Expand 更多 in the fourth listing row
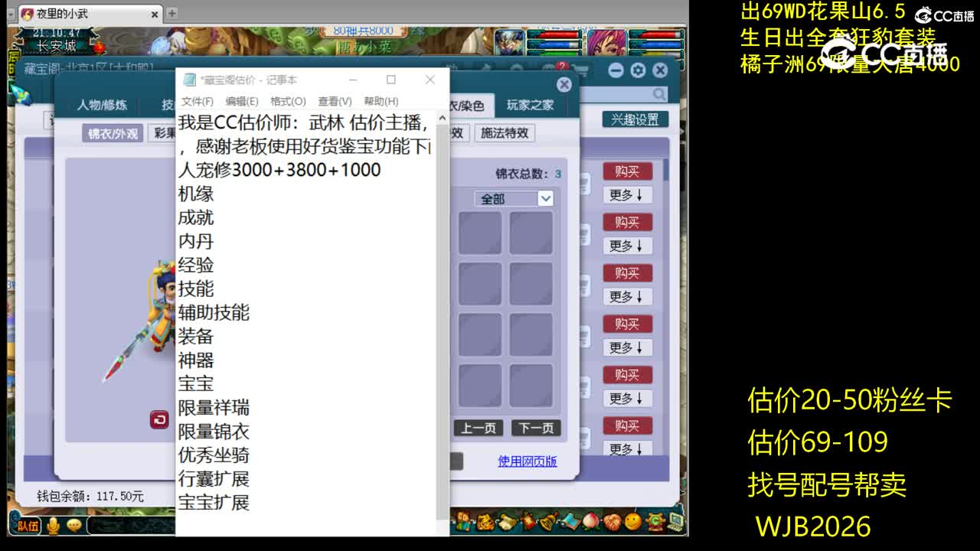This screenshot has width=980, height=551. click(626, 347)
